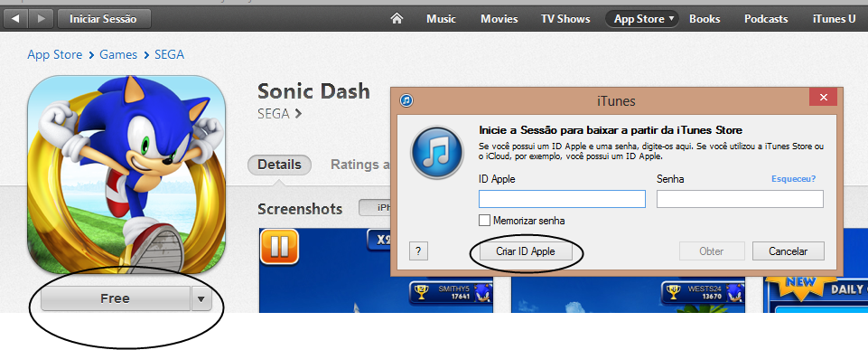The width and height of the screenshot is (868, 350).
Task: Open the arrow dropdown beside the Free button
Action: (x=201, y=299)
